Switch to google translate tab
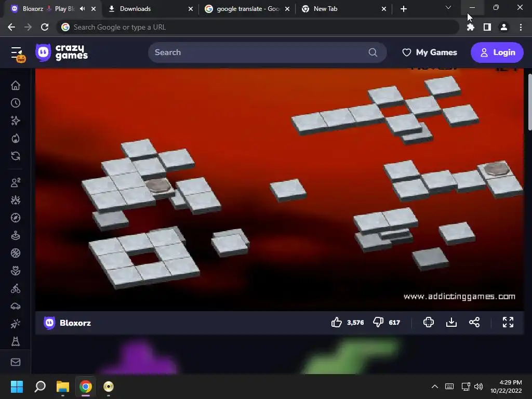 click(x=247, y=9)
